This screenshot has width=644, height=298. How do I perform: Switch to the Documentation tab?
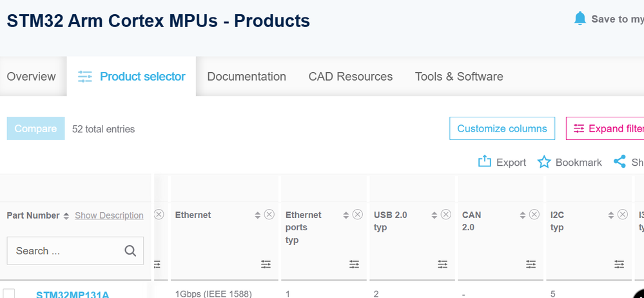pyautogui.click(x=246, y=77)
